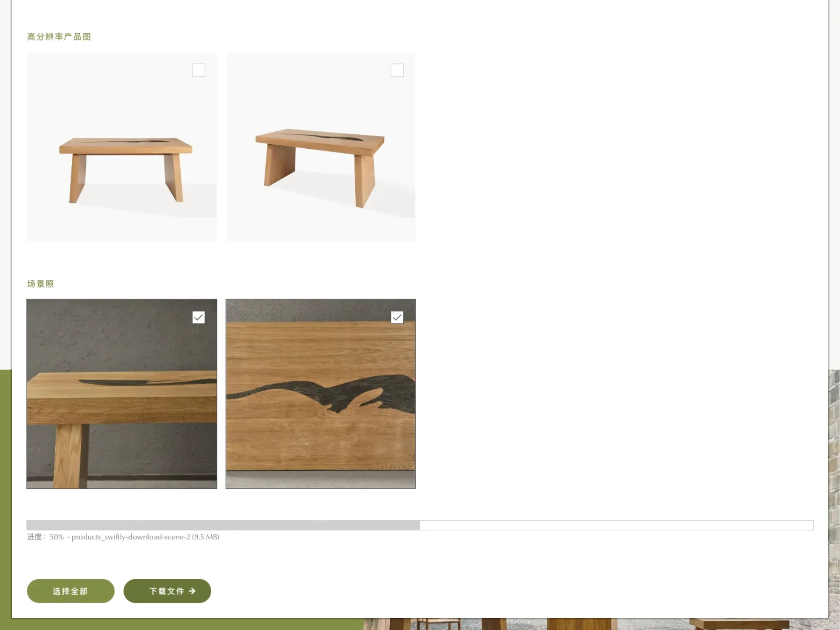The image size is (840, 630).
Task: Click the 高分辨率产品图 section heading
Action: click(59, 37)
